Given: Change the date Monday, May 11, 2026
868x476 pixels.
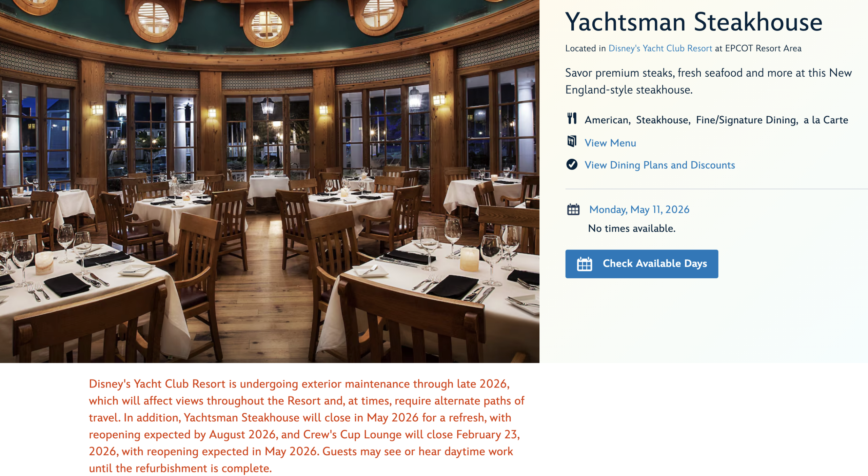Looking at the screenshot, I should coord(639,210).
